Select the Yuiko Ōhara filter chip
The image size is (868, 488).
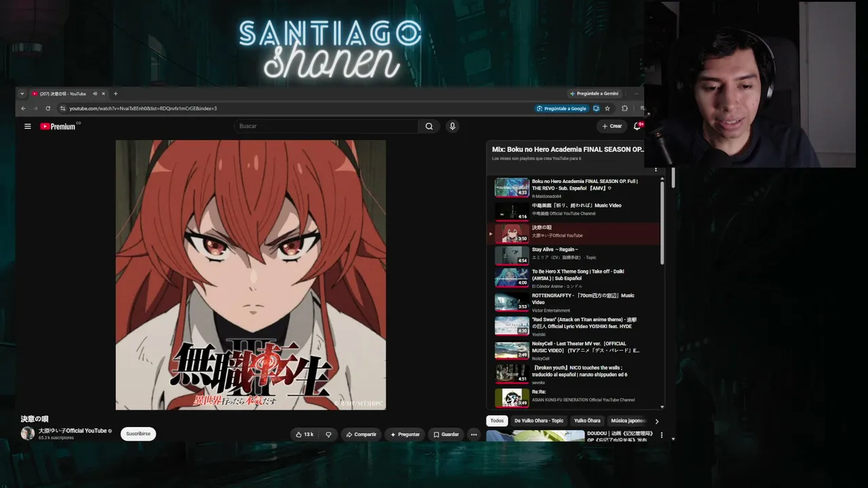587,421
